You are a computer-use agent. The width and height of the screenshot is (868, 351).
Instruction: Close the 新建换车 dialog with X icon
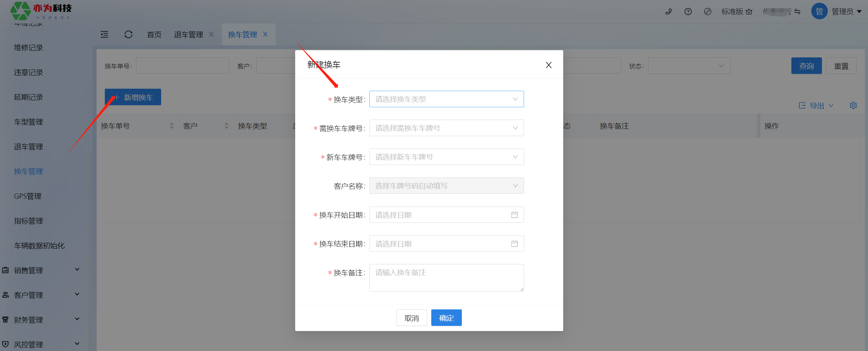coord(548,65)
